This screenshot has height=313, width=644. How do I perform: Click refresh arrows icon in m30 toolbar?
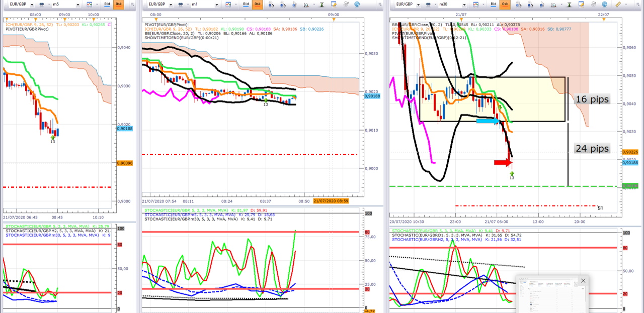pyautogui.click(x=593, y=4)
